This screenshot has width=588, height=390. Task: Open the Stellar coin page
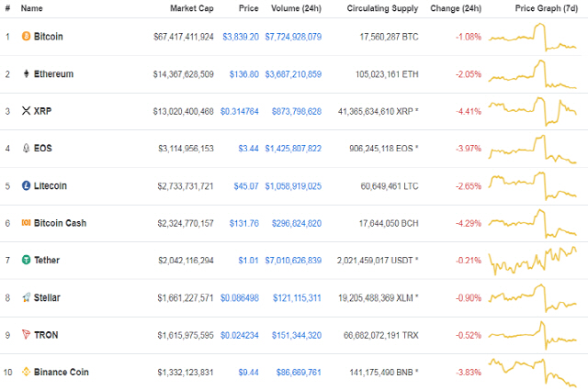[x=47, y=298]
